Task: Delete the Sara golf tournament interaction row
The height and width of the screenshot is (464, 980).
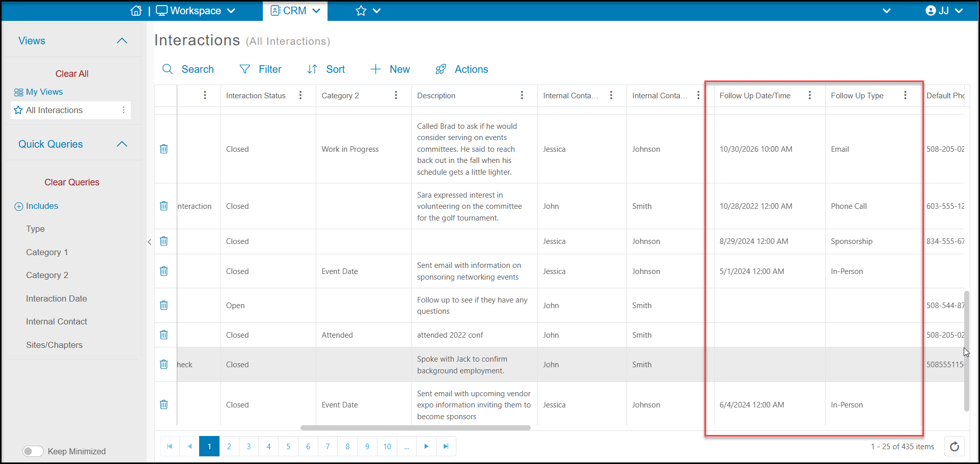Action: [x=164, y=206]
